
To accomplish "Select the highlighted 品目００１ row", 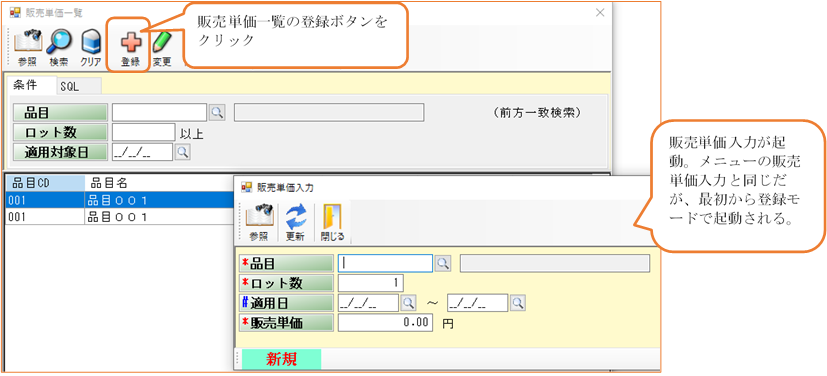I will pos(119,200).
